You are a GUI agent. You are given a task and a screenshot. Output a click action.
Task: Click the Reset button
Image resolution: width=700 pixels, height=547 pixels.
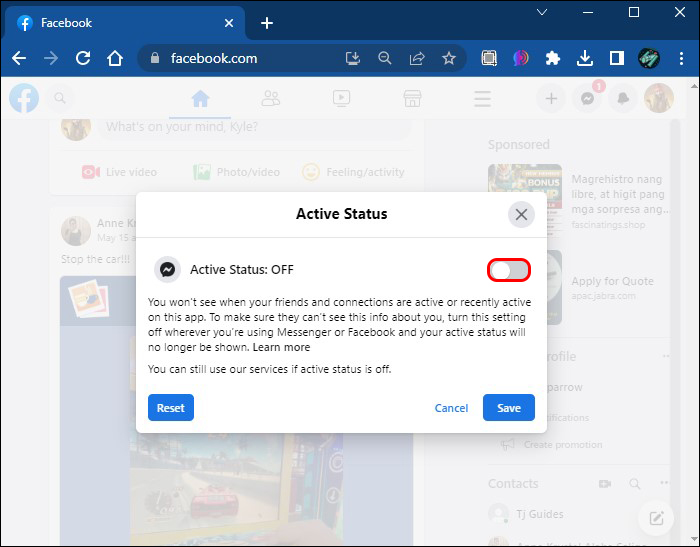tap(171, 408)
